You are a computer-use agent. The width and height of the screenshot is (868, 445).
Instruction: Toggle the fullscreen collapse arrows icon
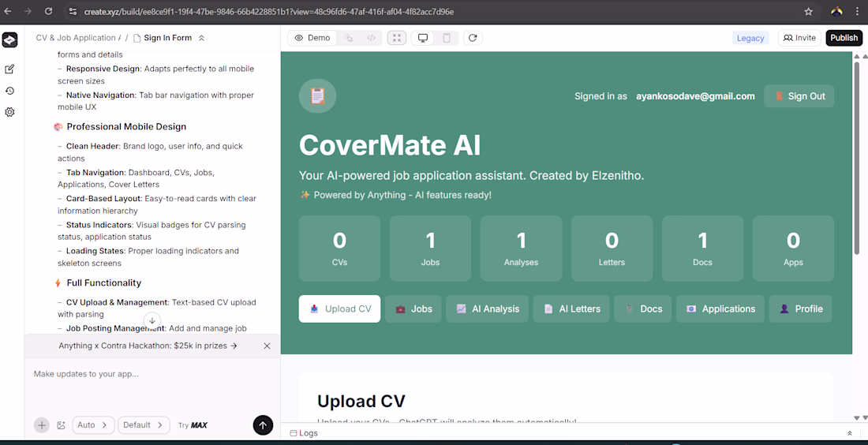pos(397,38)
